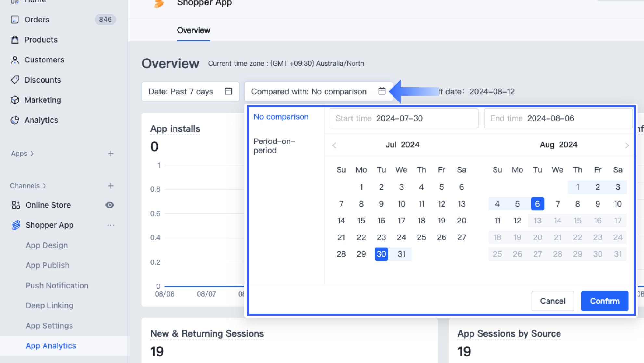Navigate to previous month in calendar

(x=334, y=145)
